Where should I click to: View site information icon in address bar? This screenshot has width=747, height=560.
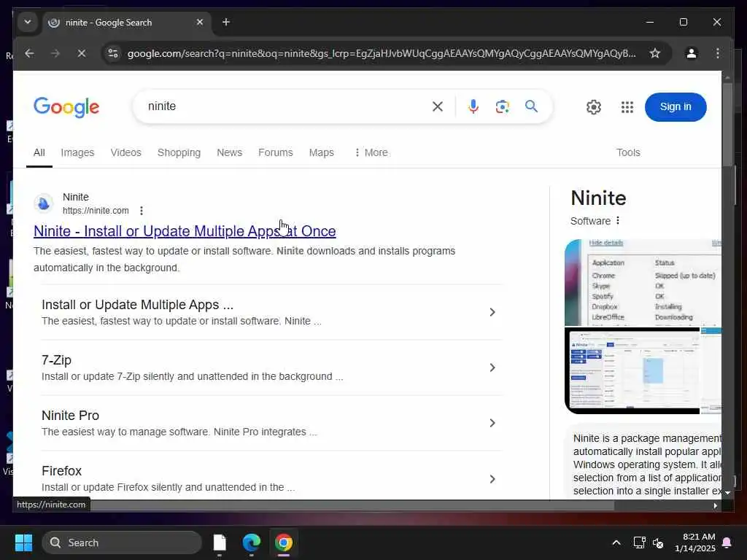(113, 53)
